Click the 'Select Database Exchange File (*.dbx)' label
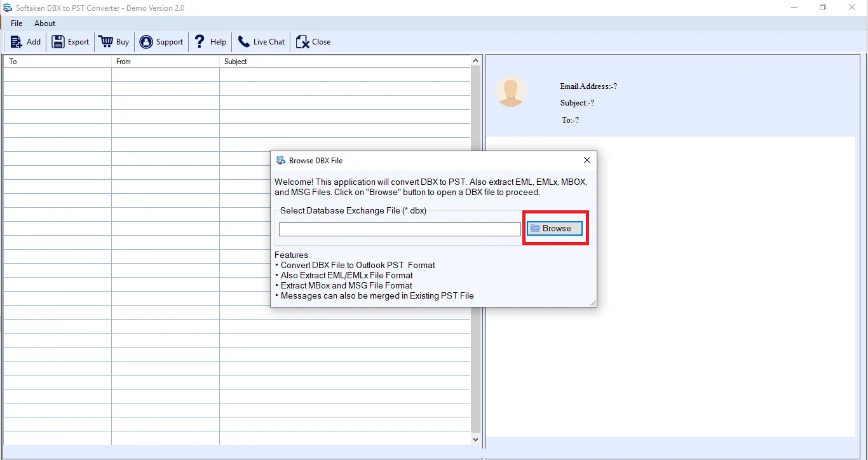This screenshot has height=460, width=868. point(353,210)
